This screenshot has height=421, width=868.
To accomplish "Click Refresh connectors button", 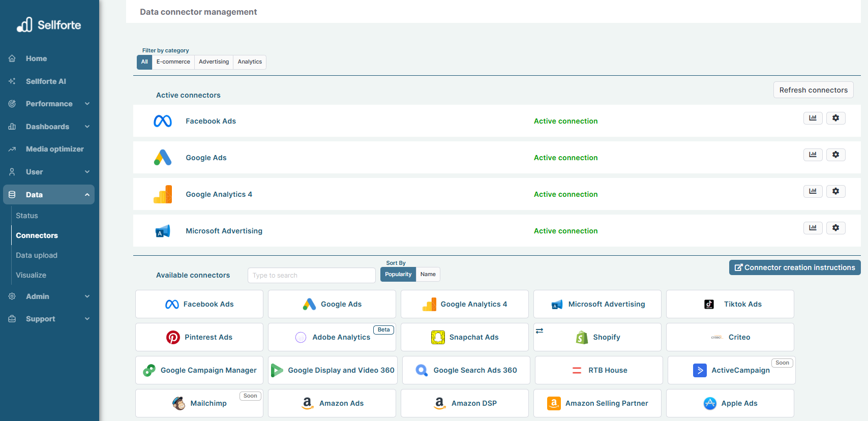I will [x=813, y=90].
